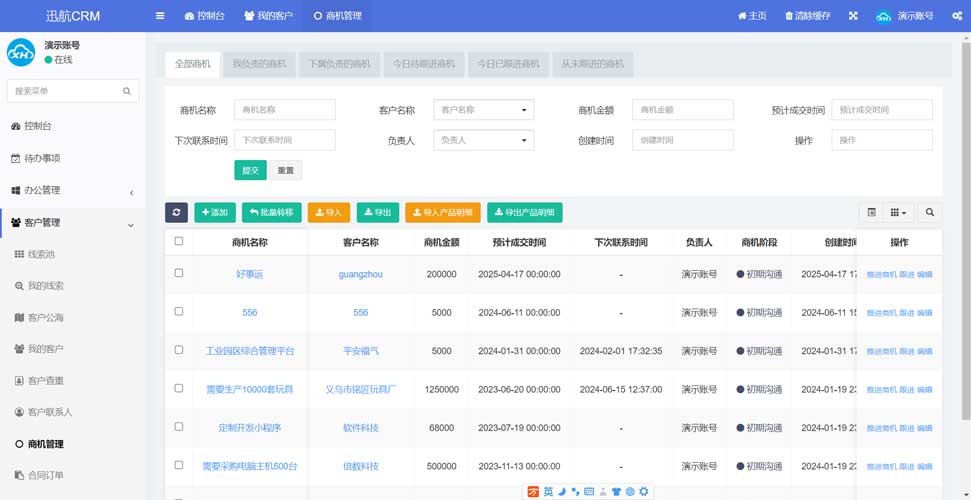Viewport: 971px width, 500px height.
Task: Click the green 提交 button
Action: 250,170
